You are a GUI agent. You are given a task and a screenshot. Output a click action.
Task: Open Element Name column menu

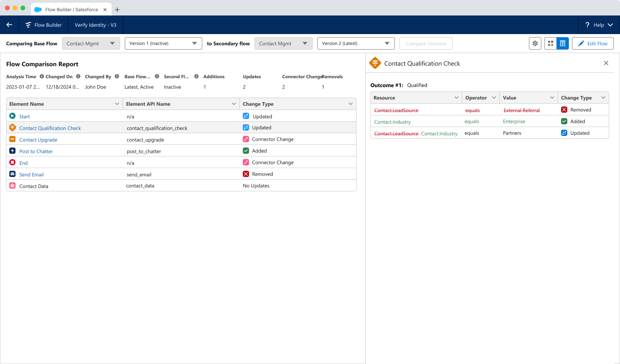[117, 104]
